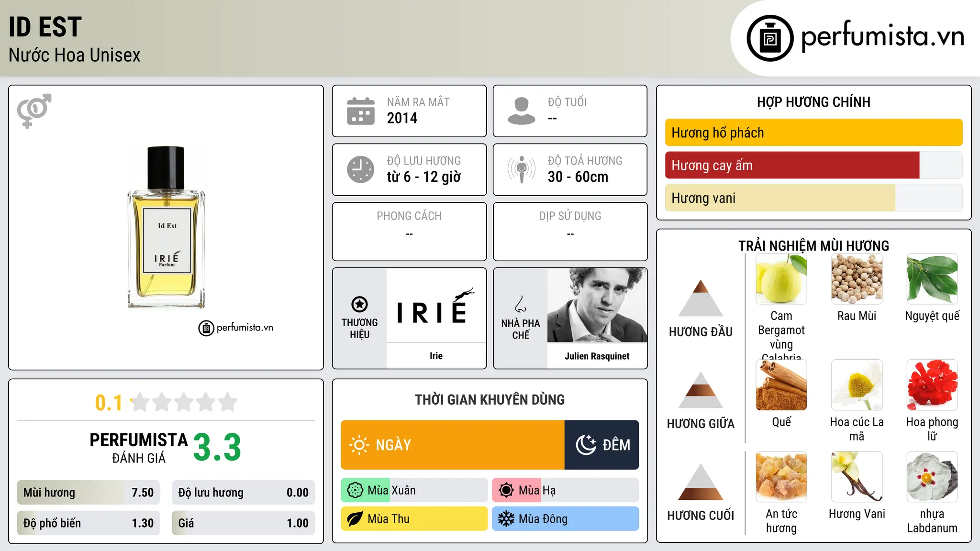This screenshot has width=980, height=551.
Task: Open the Quế cinnamon note image
Action: [x=781, y=385]
